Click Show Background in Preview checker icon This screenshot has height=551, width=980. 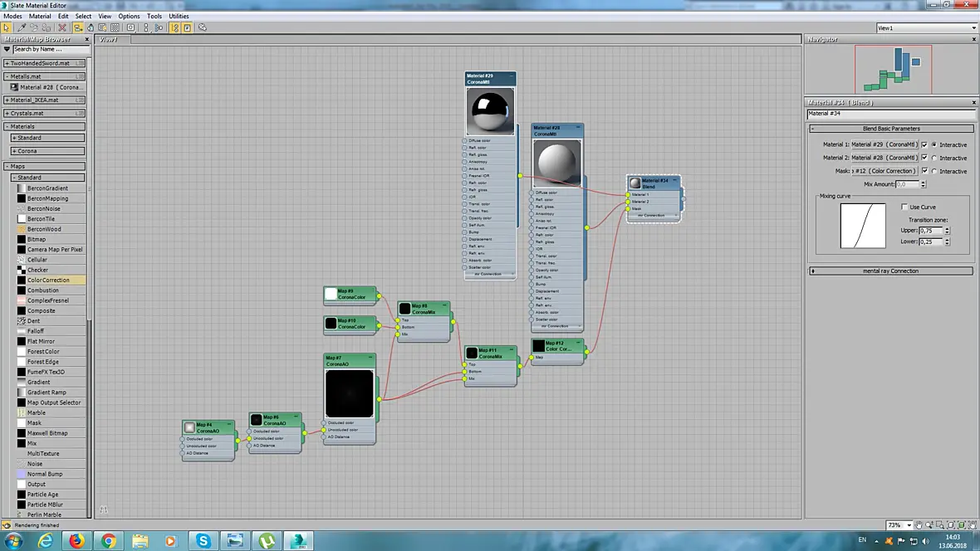(x=115, y=27)
